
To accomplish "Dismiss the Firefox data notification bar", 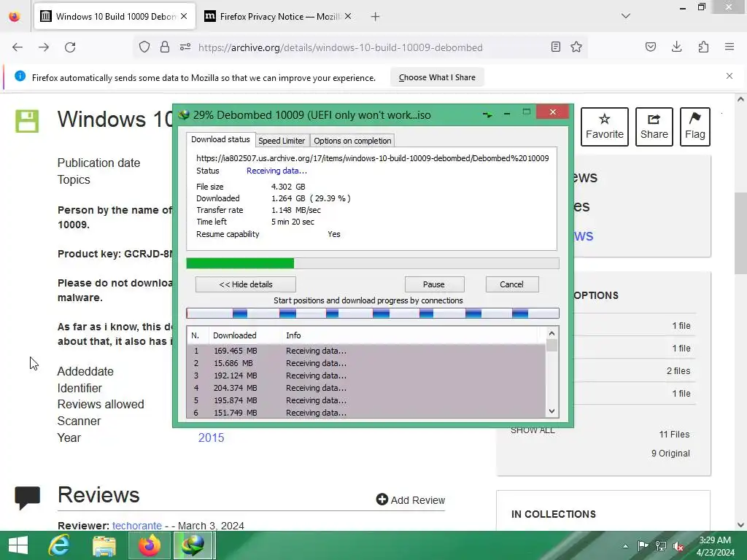I will (x=729, y=76).
